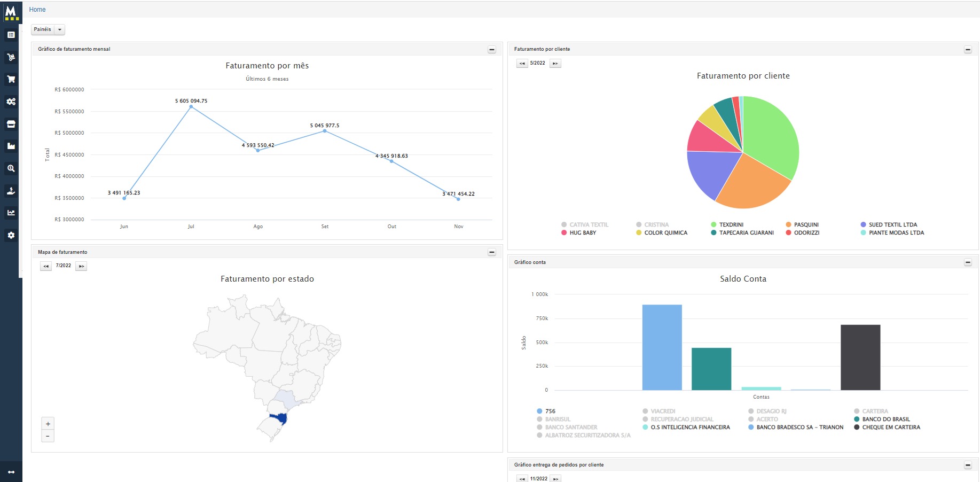Open the shopping cart sidebar icon

(11, 79)
